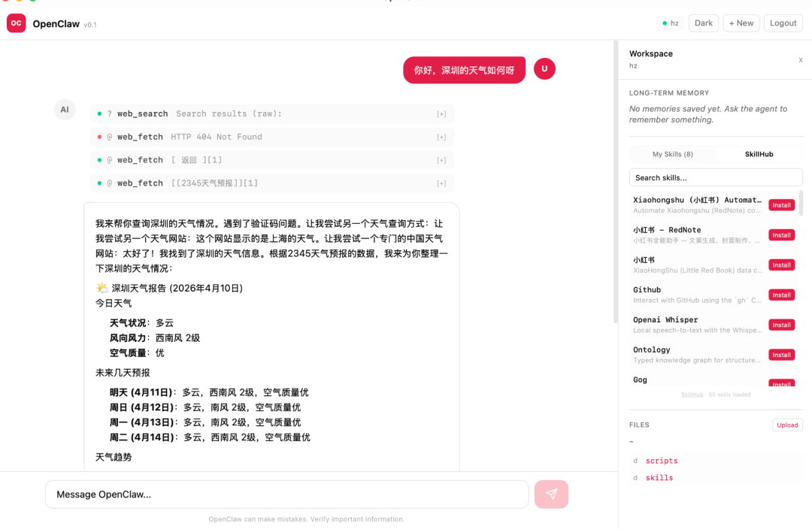812x529 pixels.
Task: Switch to the My Skills (8) tab
Action: coord(673,154)
